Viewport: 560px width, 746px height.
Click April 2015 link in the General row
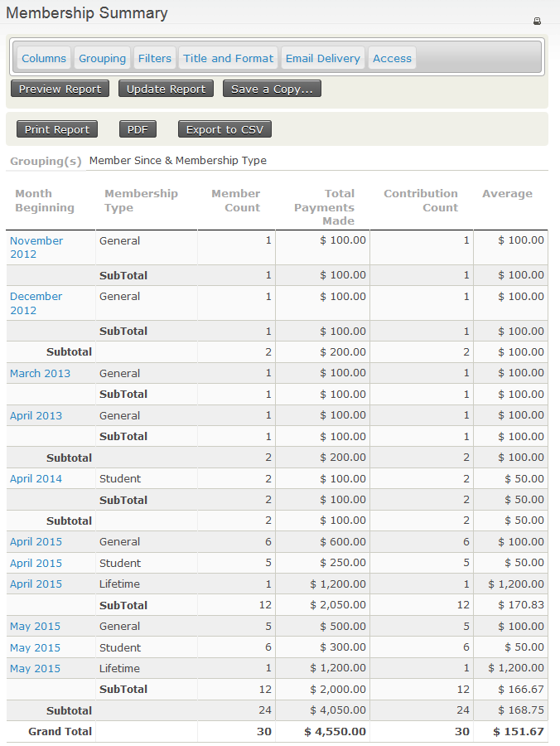(36, 541)
